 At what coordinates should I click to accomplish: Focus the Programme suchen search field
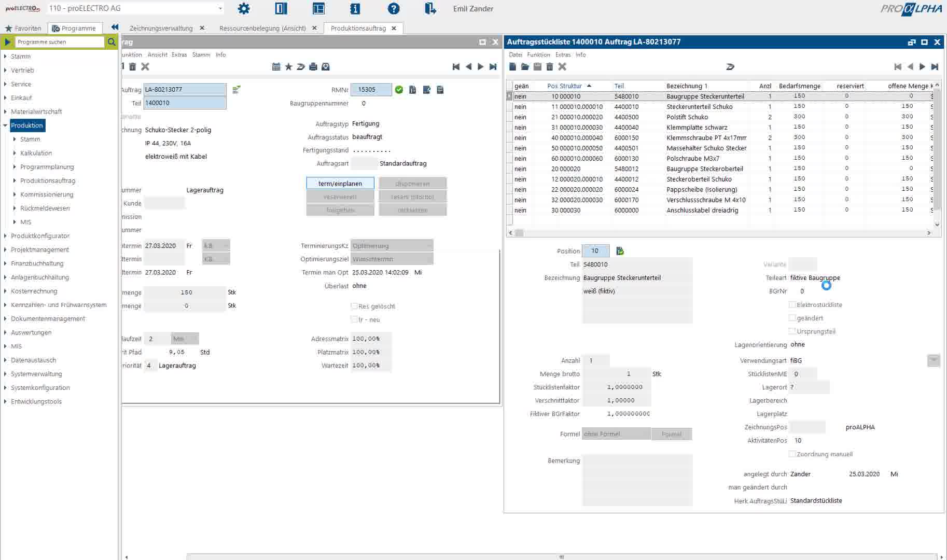(59, 42)
